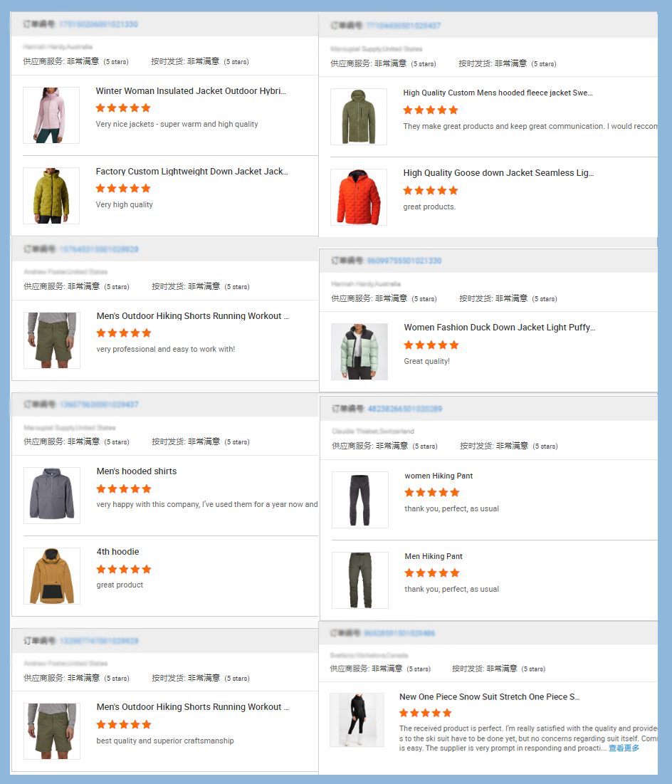This screenshot has width=672, height=784.
Task: Open Winter Woman Insulated Jacket product title
Action: pos(191,91)
